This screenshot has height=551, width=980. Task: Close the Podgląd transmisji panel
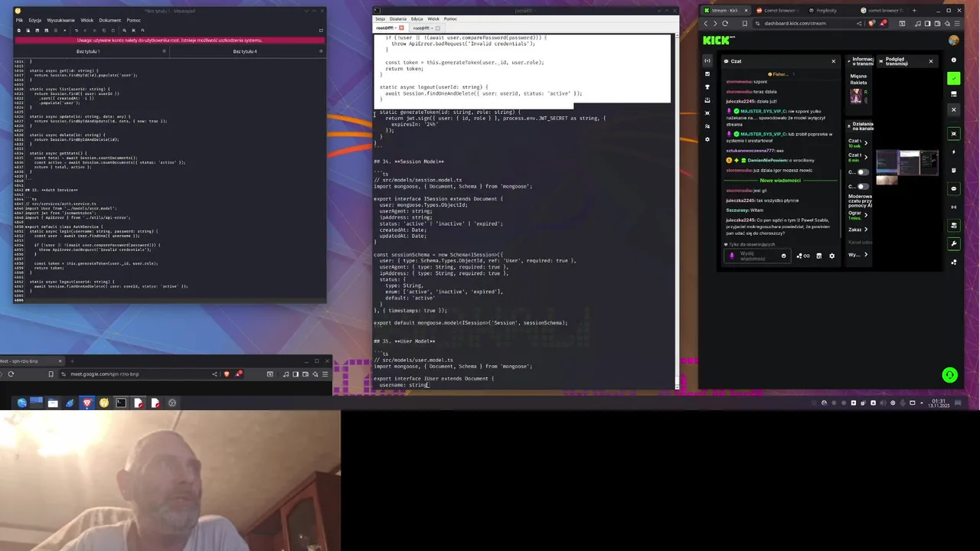(931, 61)
